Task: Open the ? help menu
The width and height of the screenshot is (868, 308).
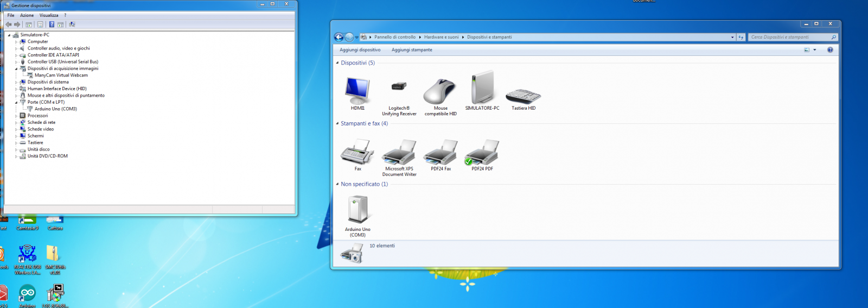Action: 65,15
